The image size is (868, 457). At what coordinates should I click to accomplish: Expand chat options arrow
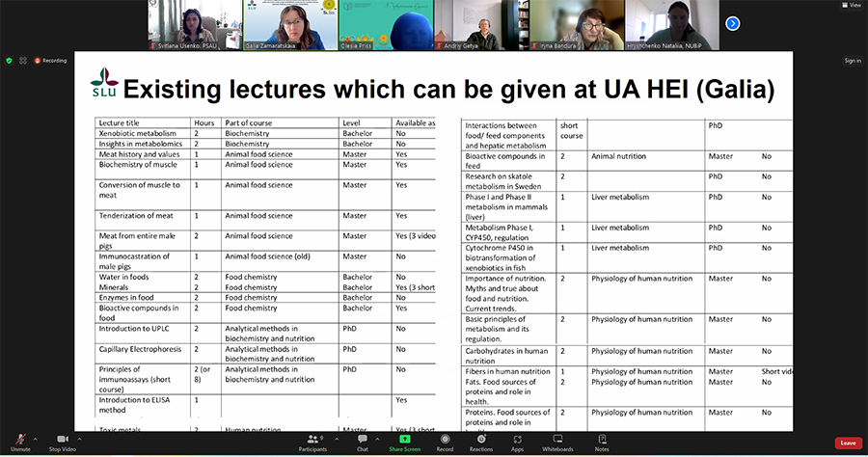tap(377, 440)
